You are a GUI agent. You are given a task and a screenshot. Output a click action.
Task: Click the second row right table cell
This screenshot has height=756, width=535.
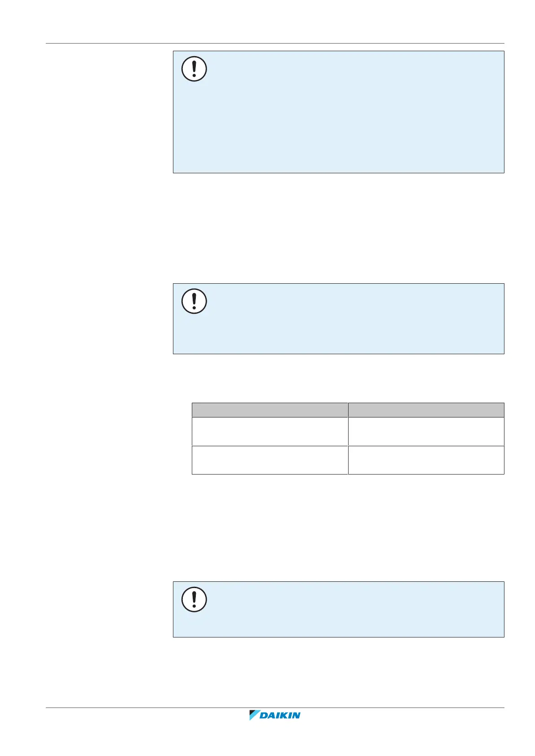point(426,460)
